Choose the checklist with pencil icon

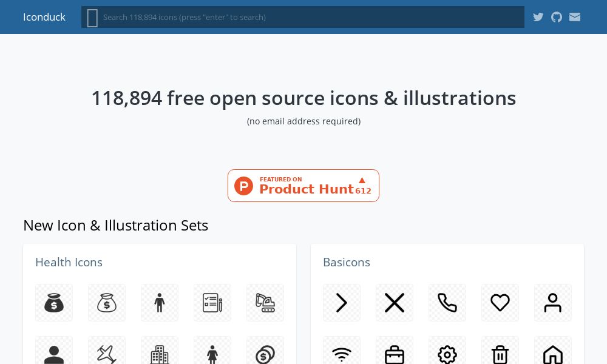[x=212, y=303]
